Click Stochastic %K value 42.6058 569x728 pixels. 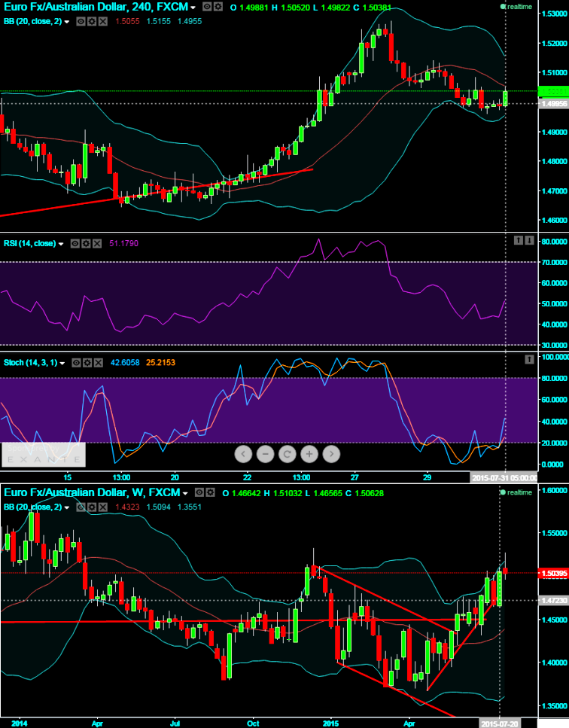(x=125, y=363)
